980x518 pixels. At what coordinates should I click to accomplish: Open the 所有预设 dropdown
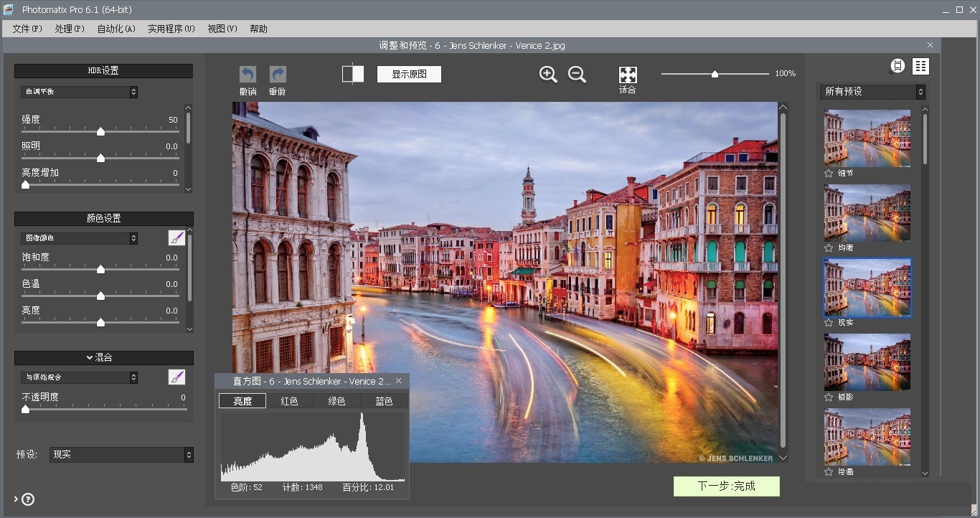[872, 92]
